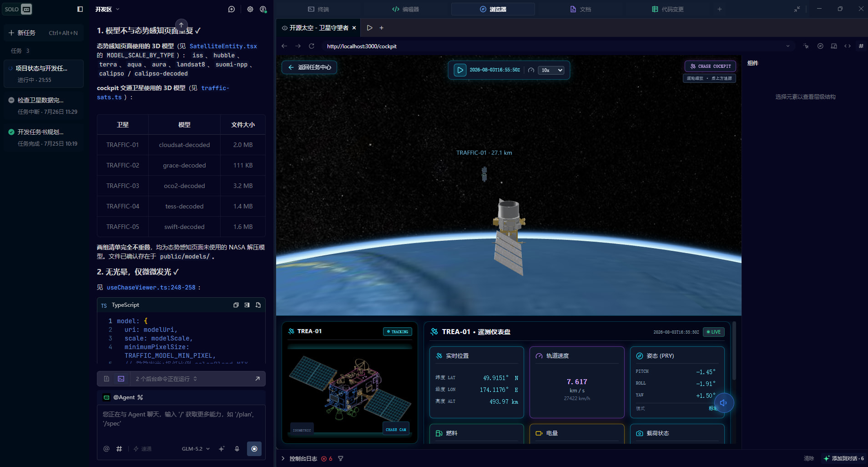868x467 pixels.
Task: Click the @ mention icon in chat input
Action: pyautogui.click(x=106, y=449)
